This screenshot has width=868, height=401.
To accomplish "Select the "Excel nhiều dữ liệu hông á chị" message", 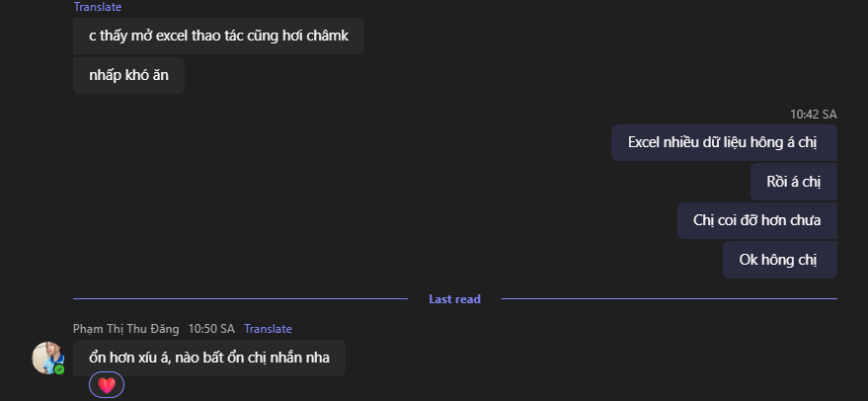I will click(723, 142).
